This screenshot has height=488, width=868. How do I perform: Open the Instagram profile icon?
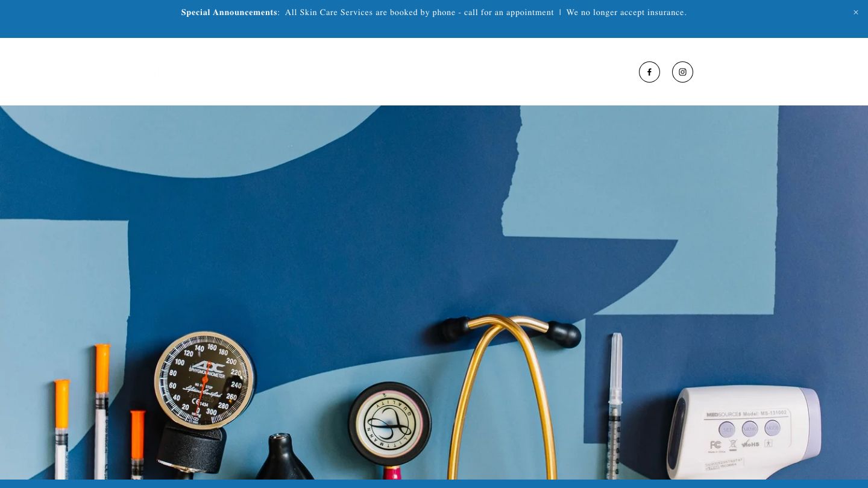click(682, 72)
